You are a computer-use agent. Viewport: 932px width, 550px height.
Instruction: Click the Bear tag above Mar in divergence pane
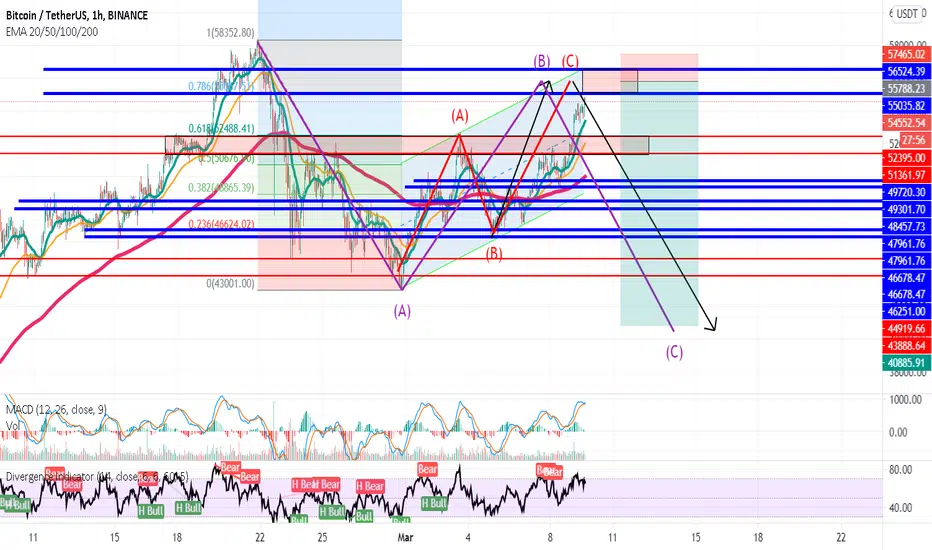[x=427, y=470]
